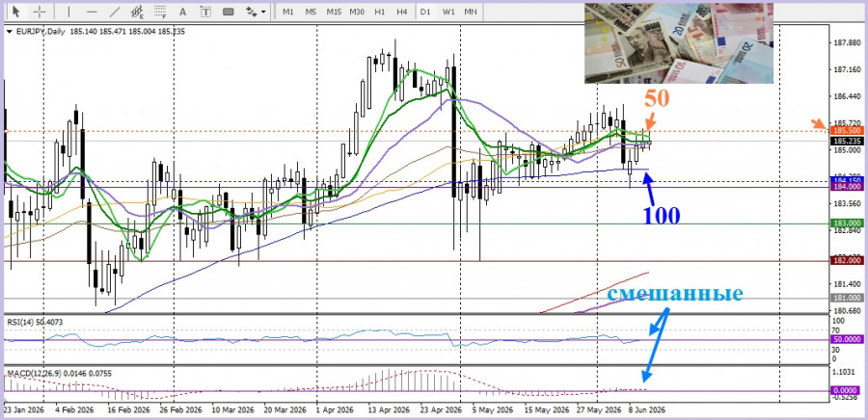Click the 183.560 price scale value
The width and height of the screenshot is (868, 420).
tap(845, 204)
